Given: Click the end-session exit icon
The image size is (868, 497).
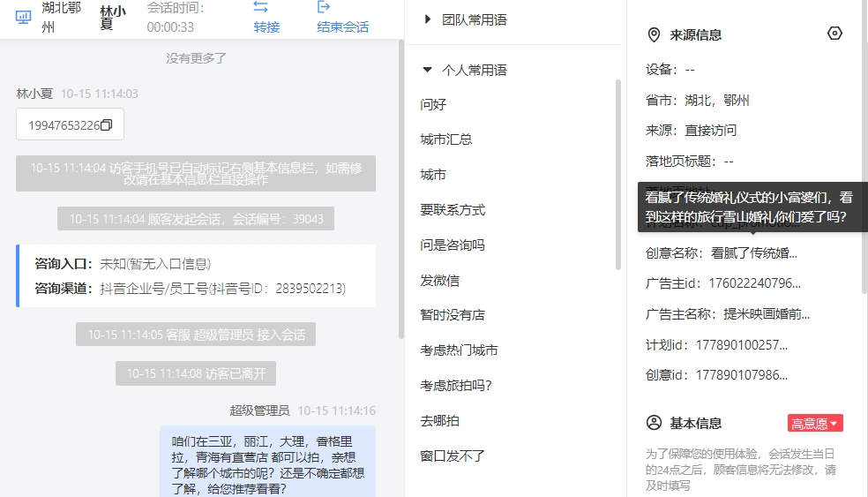Looking at the screenshot, I should tap(323, 7).
